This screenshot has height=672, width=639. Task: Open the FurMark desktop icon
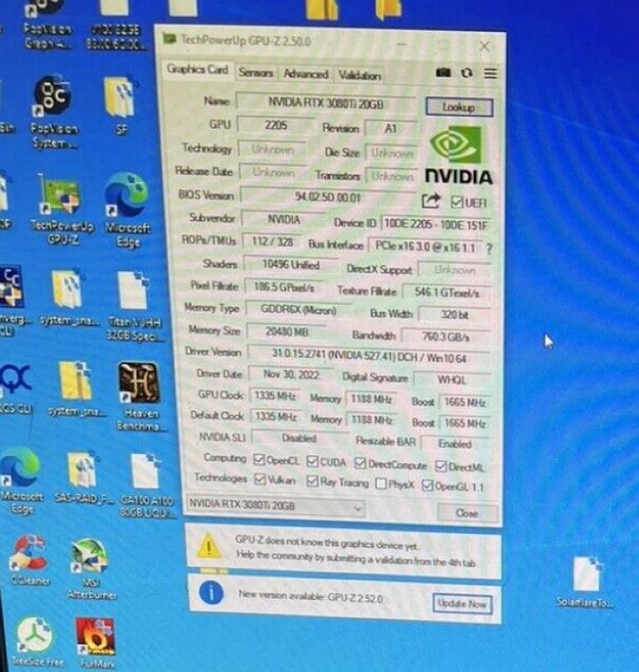coord(95,636)
